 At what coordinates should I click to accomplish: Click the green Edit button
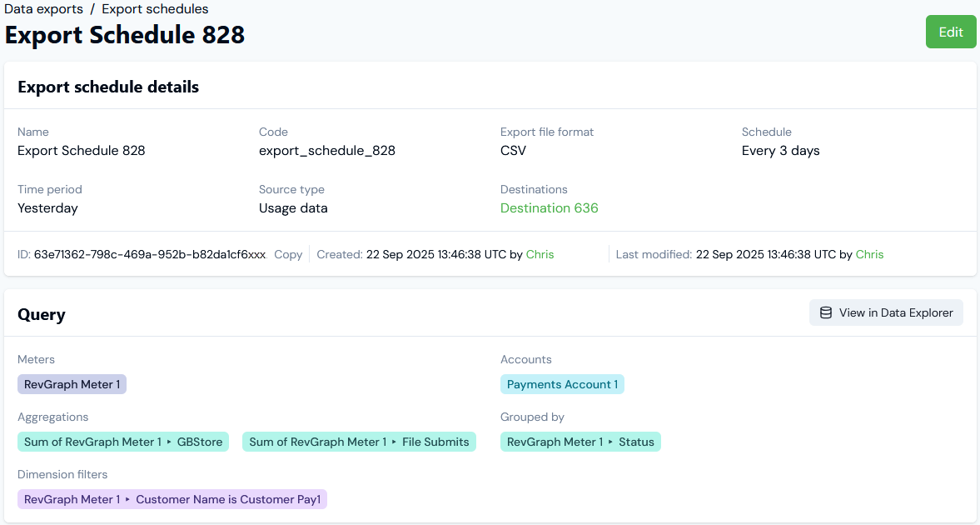950,32
